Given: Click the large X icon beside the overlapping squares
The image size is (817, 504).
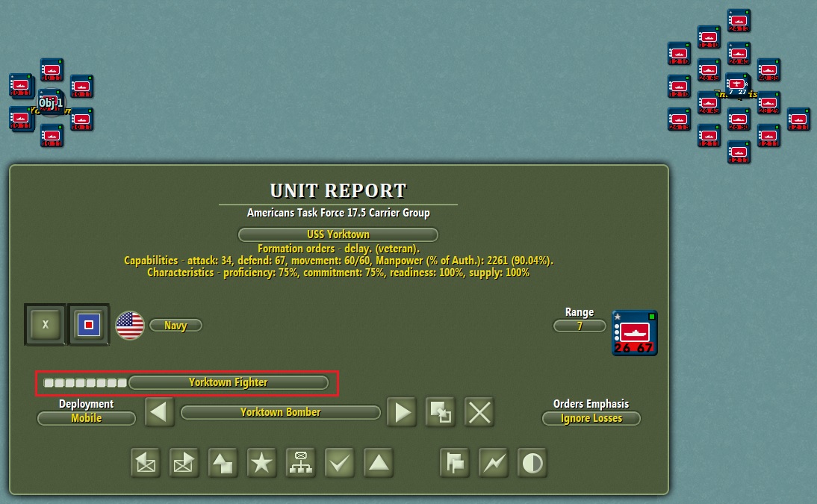Looking at the screenshot, I should click(479, 412).
